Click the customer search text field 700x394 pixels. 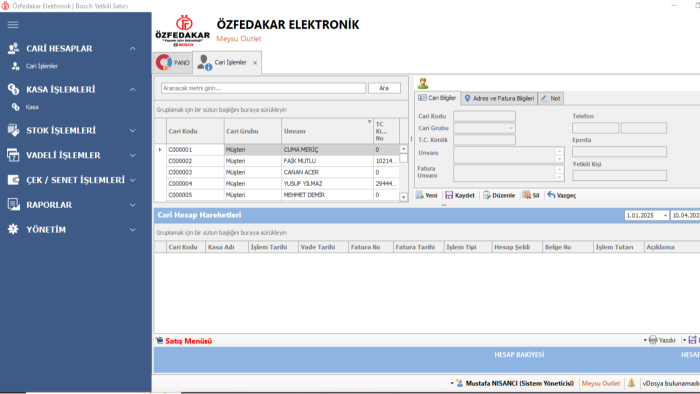[263, 88]
